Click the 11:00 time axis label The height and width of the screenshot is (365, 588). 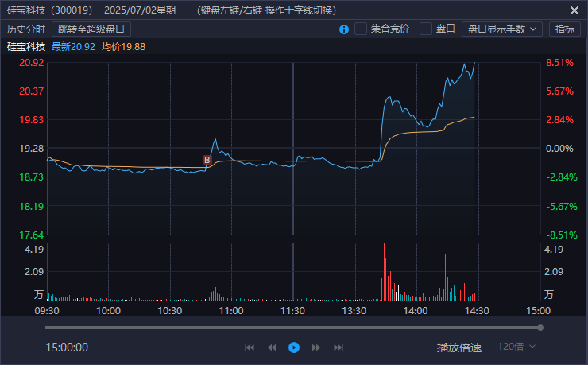point(231,311)
